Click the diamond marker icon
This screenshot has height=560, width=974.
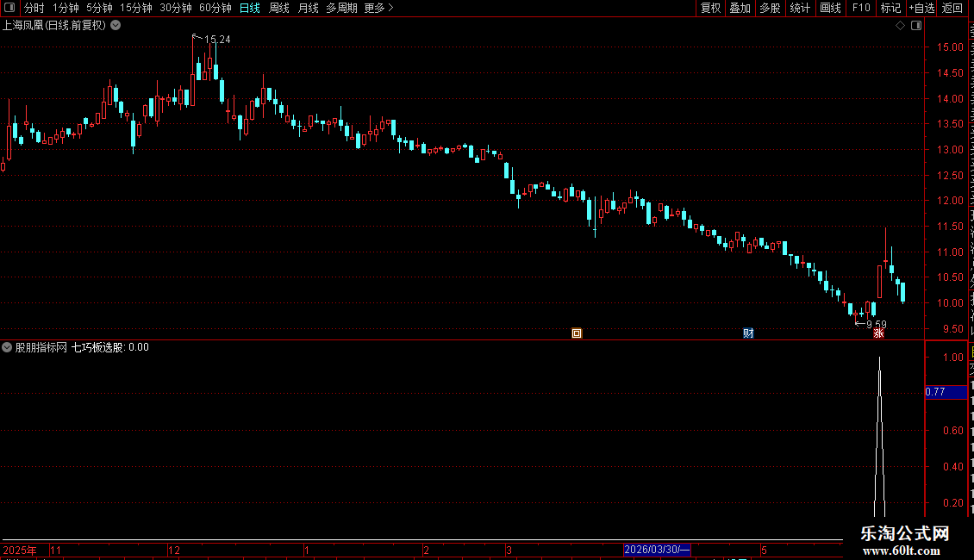coord(900,26)
